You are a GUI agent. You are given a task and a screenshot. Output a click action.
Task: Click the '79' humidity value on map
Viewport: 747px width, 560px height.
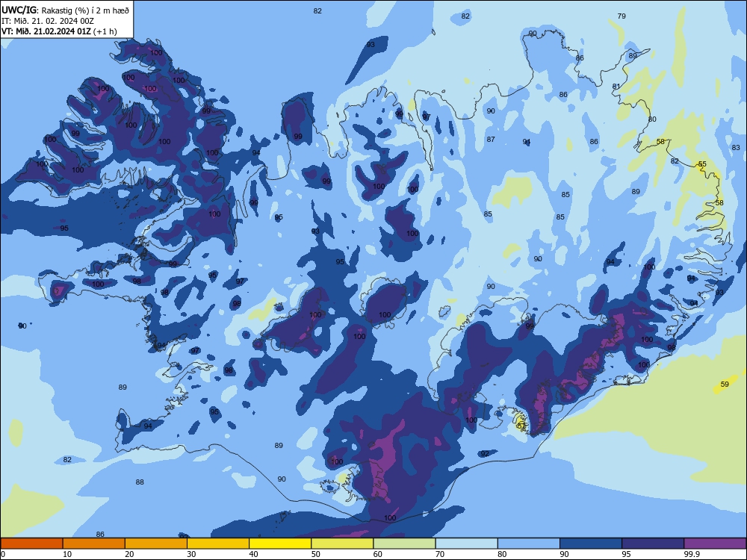(x=622, y=16)
